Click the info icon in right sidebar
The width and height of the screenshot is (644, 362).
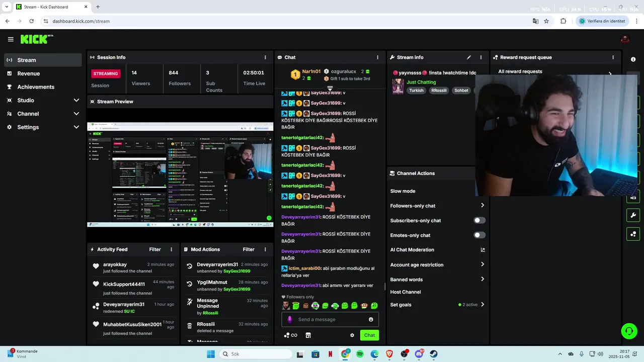pos(633,59)
